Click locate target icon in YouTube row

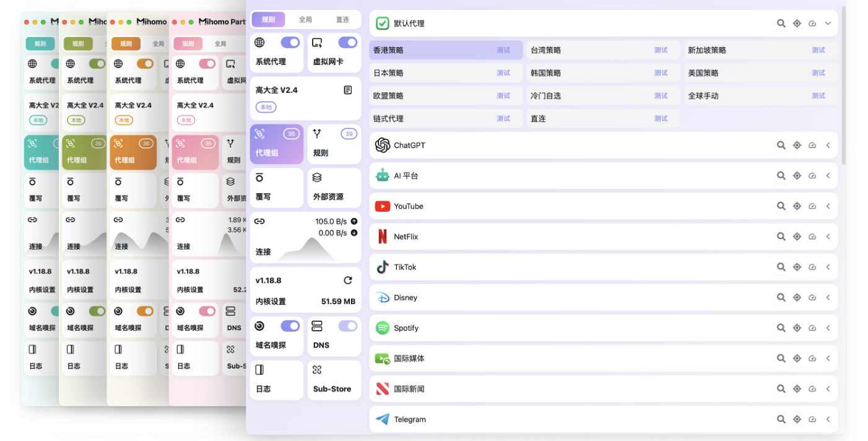pos(797,206)
